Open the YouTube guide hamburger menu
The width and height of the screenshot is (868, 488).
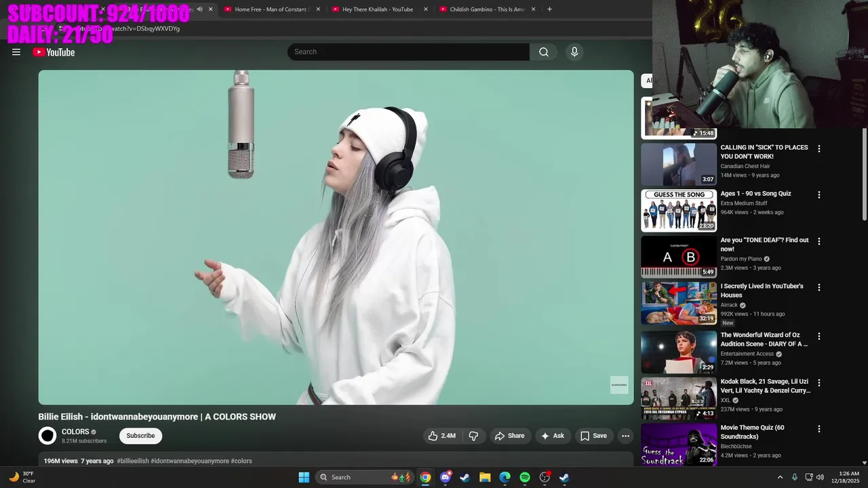(16, 52)
